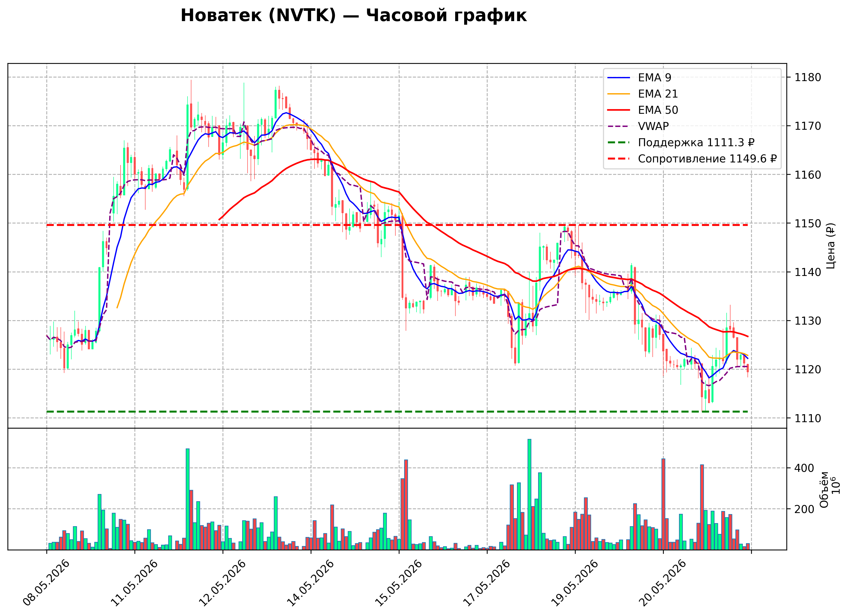Click the price axis tick "1130"
This screenshot has width=850, height=616.
[x=808, y=321]
